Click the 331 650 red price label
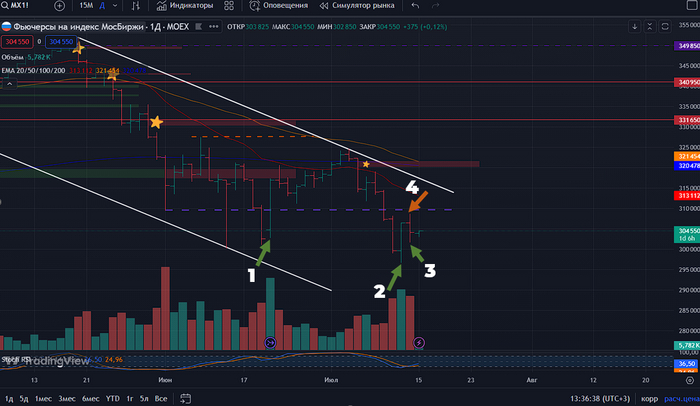Viewport: 700px width, 406px height. coord(687,120)
